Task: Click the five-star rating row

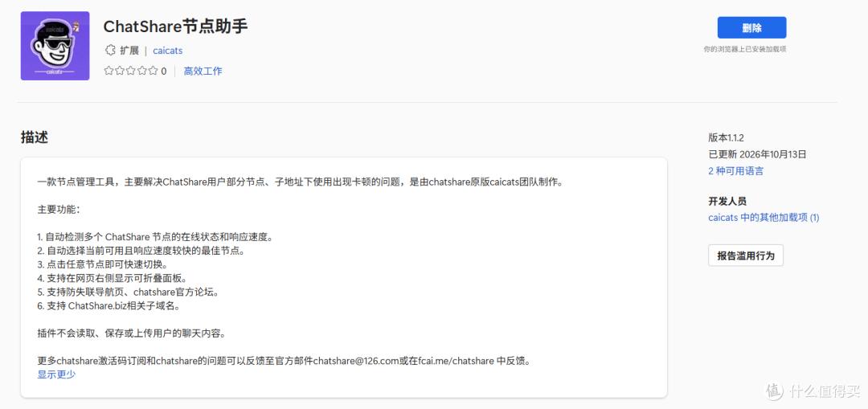Action: pos(131,71)
